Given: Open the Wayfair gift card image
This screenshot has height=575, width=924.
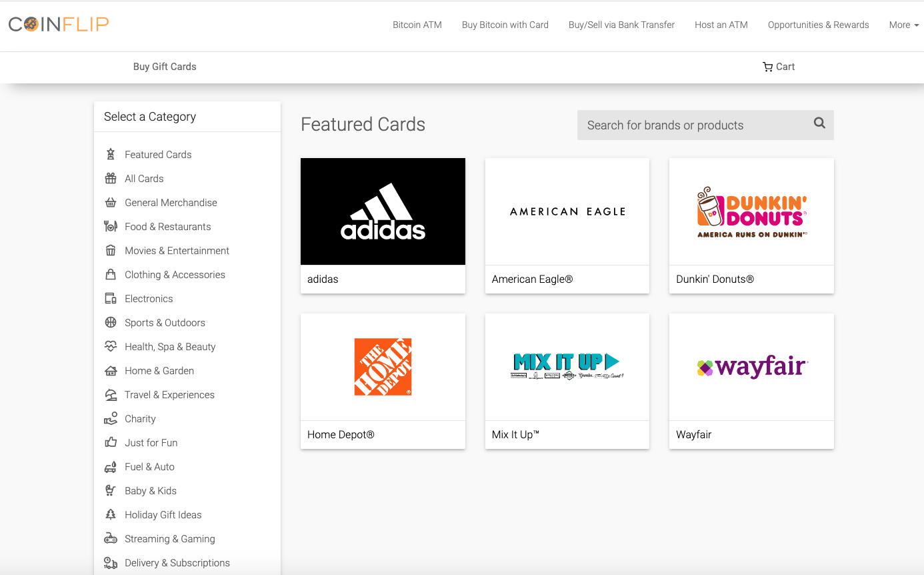Looking at the screenshot, I should click(751, 367).
